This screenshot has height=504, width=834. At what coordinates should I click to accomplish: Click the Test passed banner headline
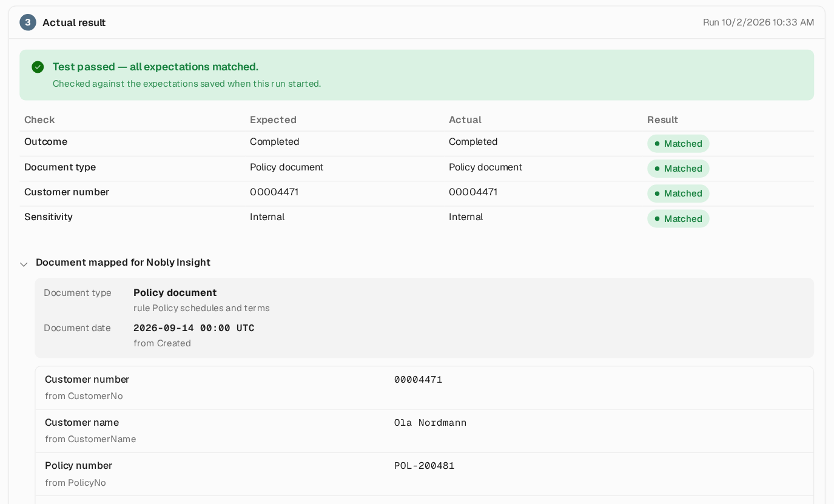[155, 67]
